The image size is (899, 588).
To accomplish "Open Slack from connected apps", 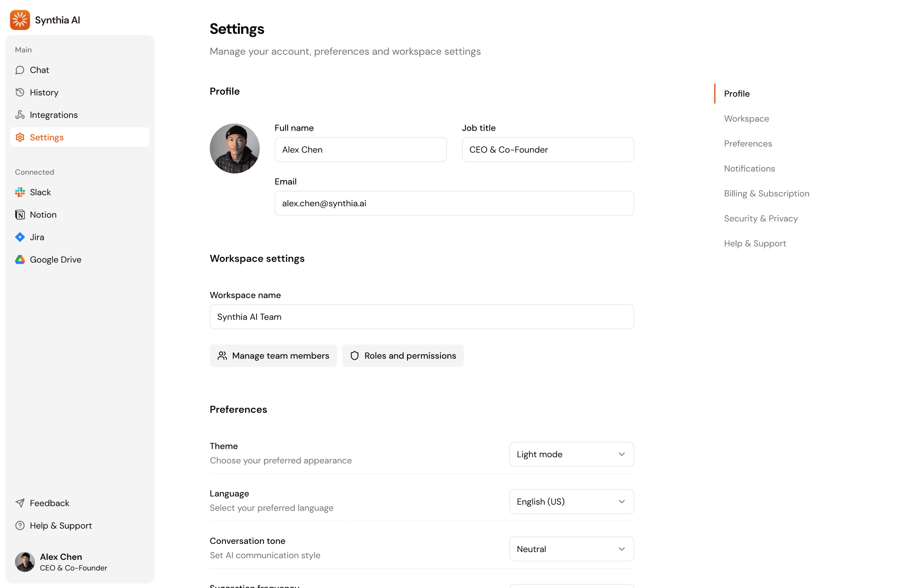I will pos(20,192).
